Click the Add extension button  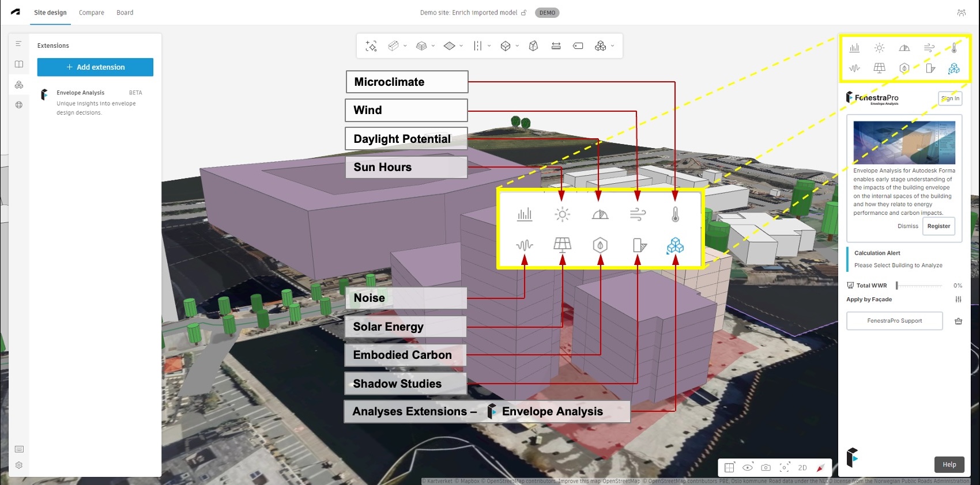point(95,67)
